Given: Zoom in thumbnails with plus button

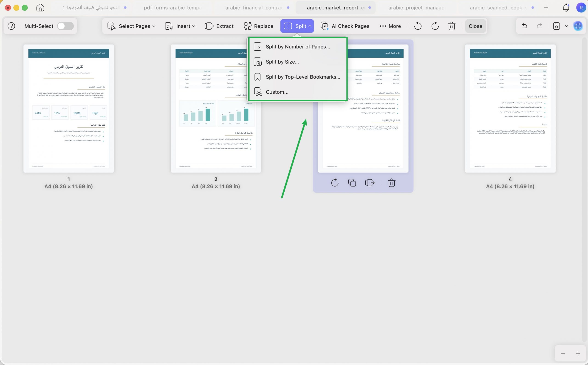Looking at the screenshot, I should pyautogui.click(x=578, y=354).
